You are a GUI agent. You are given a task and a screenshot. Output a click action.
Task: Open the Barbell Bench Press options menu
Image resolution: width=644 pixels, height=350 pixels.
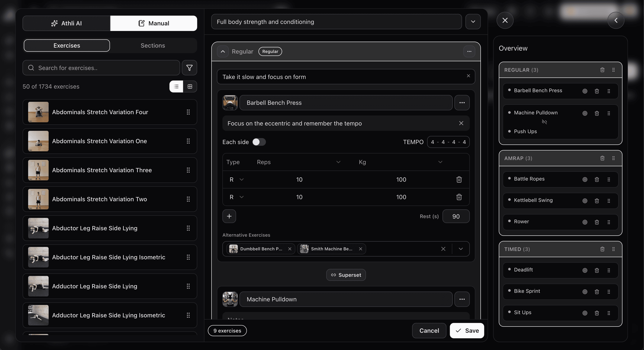pyautogui.click(x=462, y=103)
